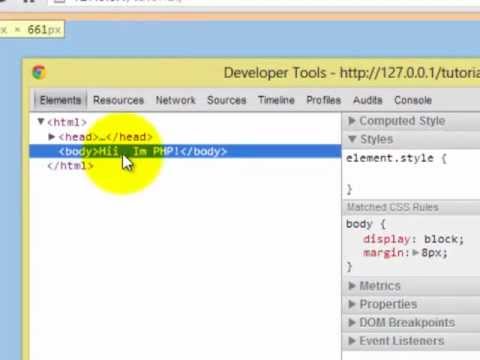Expand the margin shorthand triangle

(x=415, y=253)
